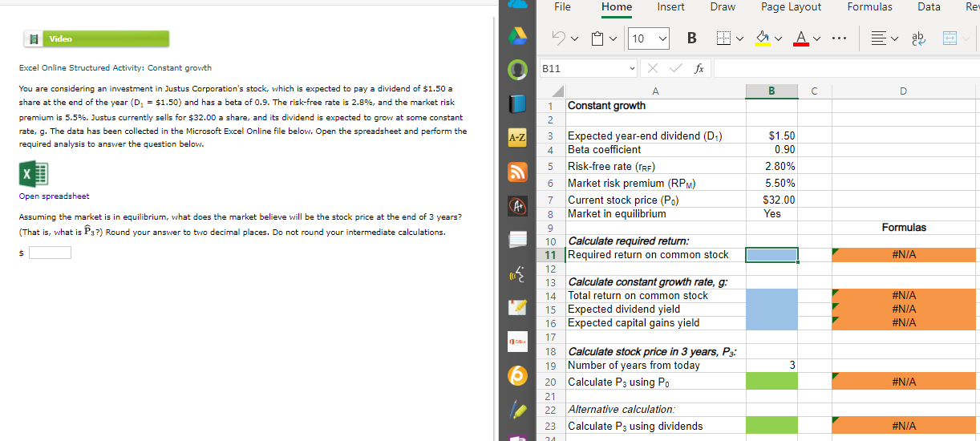Open the Page Layout tab
The image size is (980, 441).
click(x=792, y=7)
